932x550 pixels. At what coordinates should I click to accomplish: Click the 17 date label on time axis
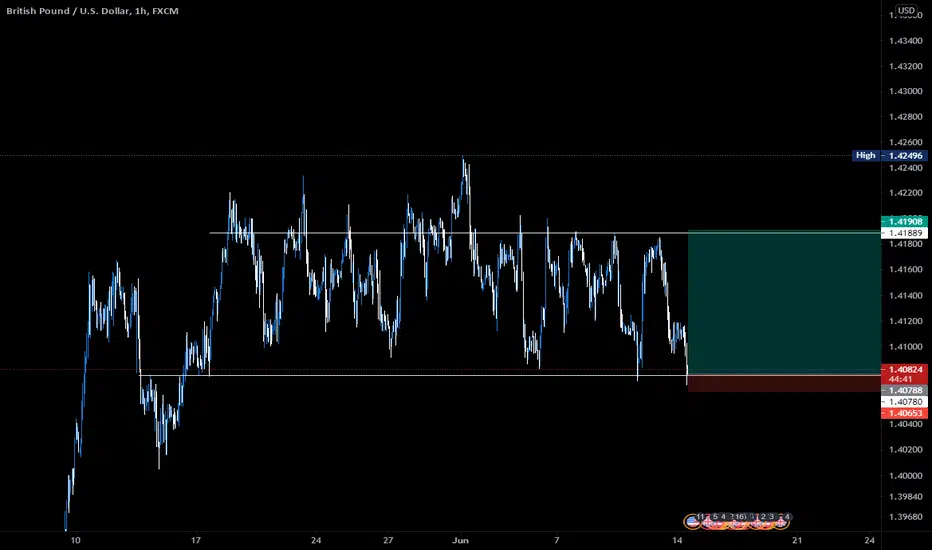pyautogui.click(x=196, y=540)
